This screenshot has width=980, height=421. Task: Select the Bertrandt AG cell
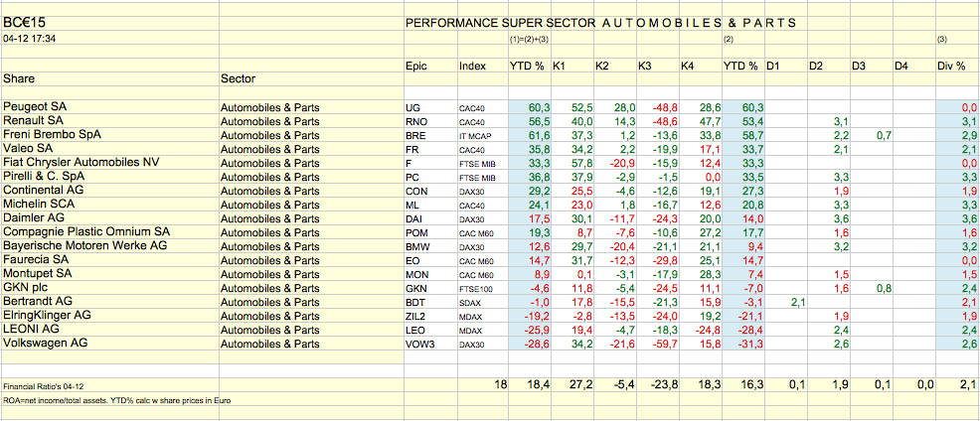pos(109,301)
